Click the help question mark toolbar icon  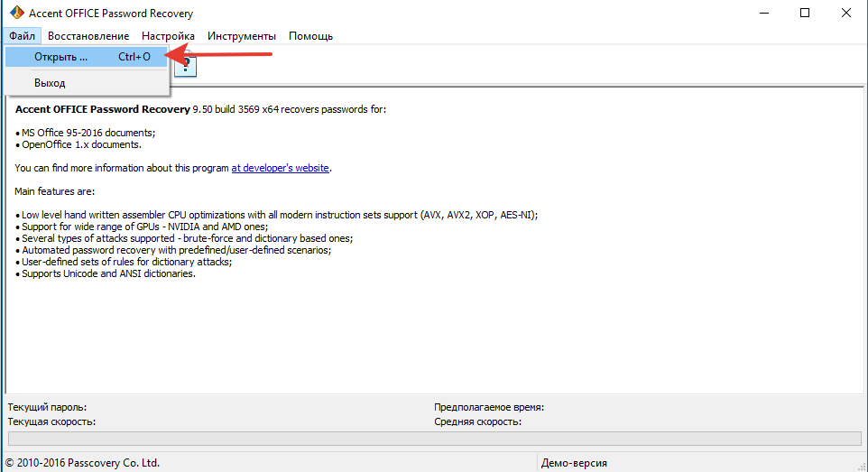[x=186, y=65]
